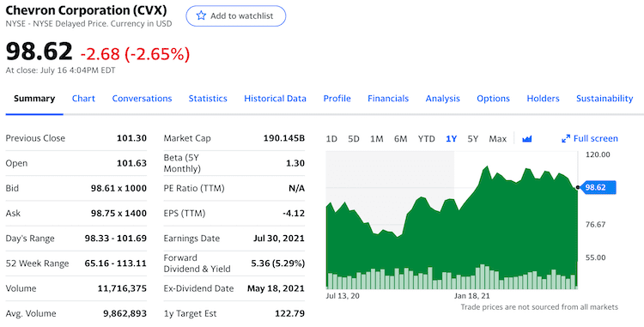This screenshot has height=327, width=644.
Task: Click the large 98.62 current price
Action: pos(39,51)
